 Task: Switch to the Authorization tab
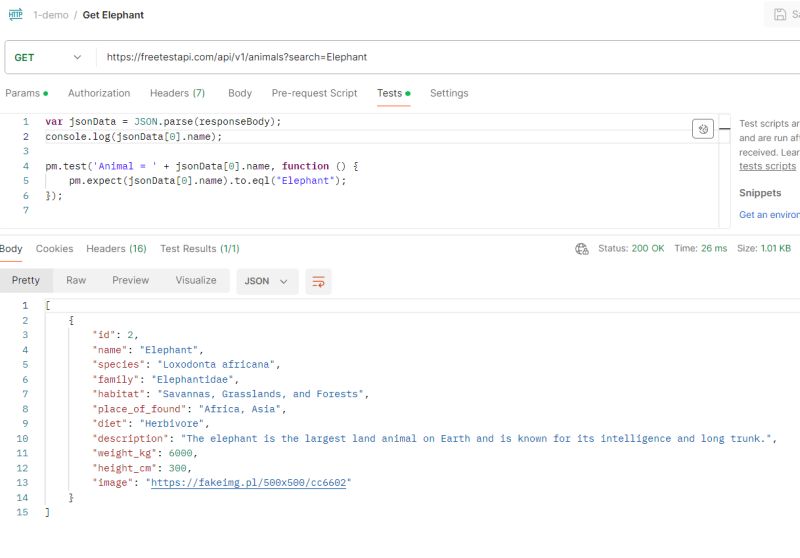click(99, 93)
